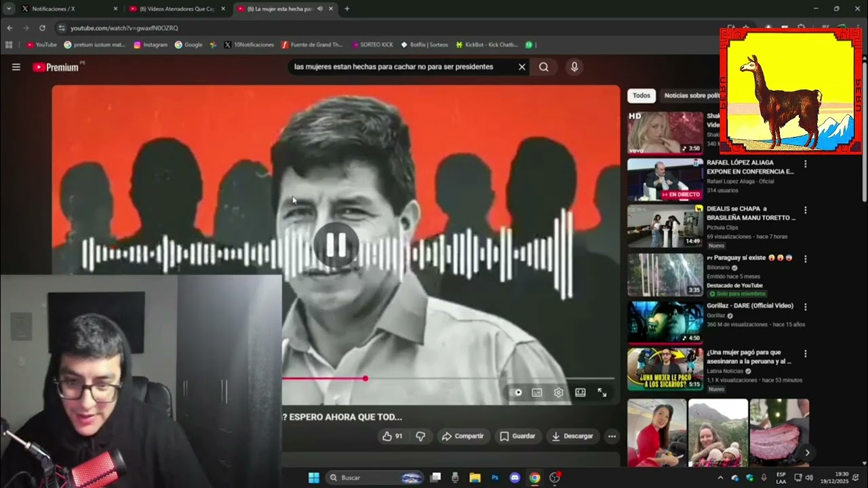Image resolution: width=868 pixels, height=488 pixels.
Task: Open Rafael López Aliaga live video thumbnail
Action: (x=665, y=180)
